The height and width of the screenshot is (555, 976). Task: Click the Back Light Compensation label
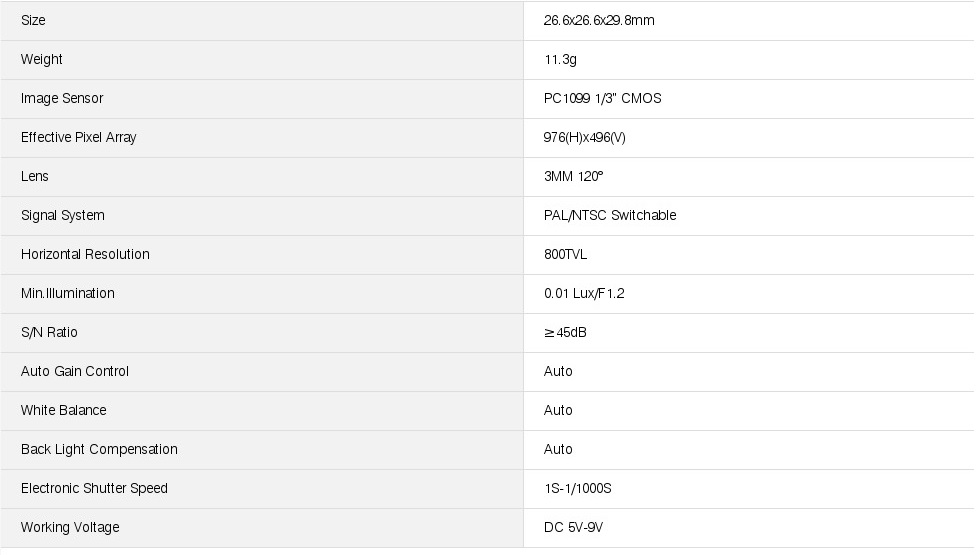click(x=99, y=449)
